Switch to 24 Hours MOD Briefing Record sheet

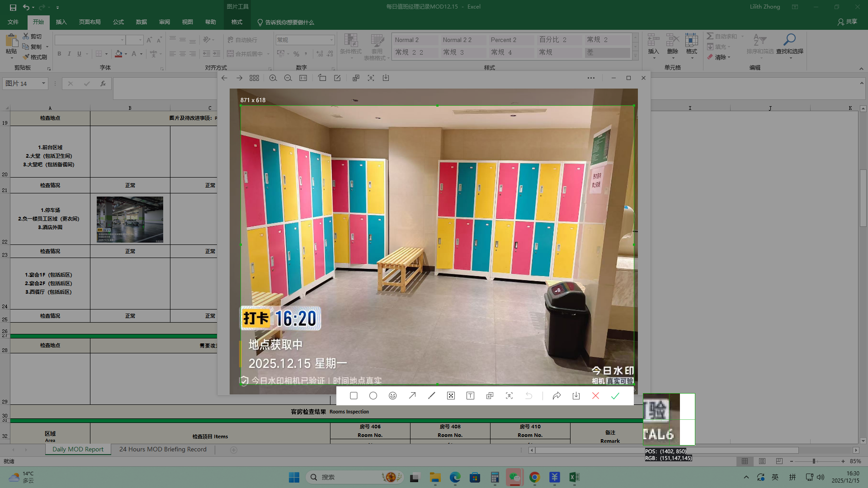point(163,449)
